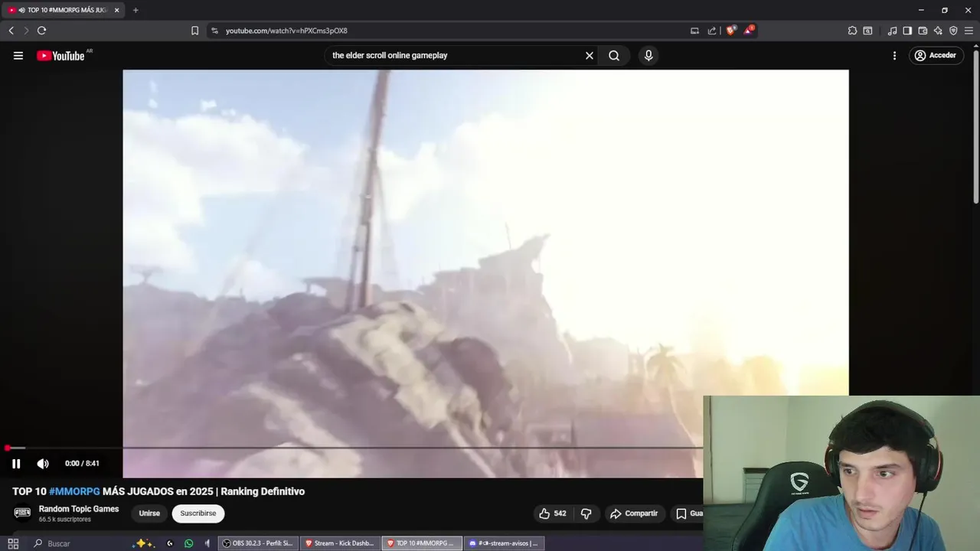Image resolution: width=980 pixels, height=551 pixels.
Task: Go to the YouTube home logo
Action: [60, 55]
